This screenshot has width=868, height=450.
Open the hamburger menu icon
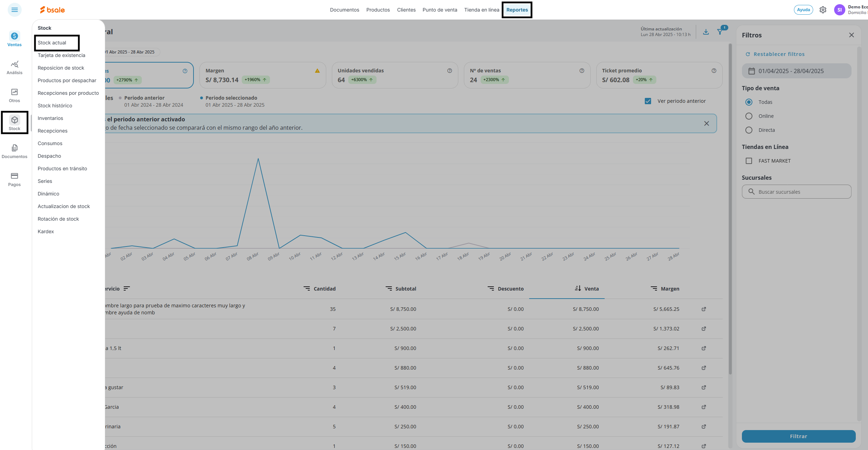click(14, 10)
